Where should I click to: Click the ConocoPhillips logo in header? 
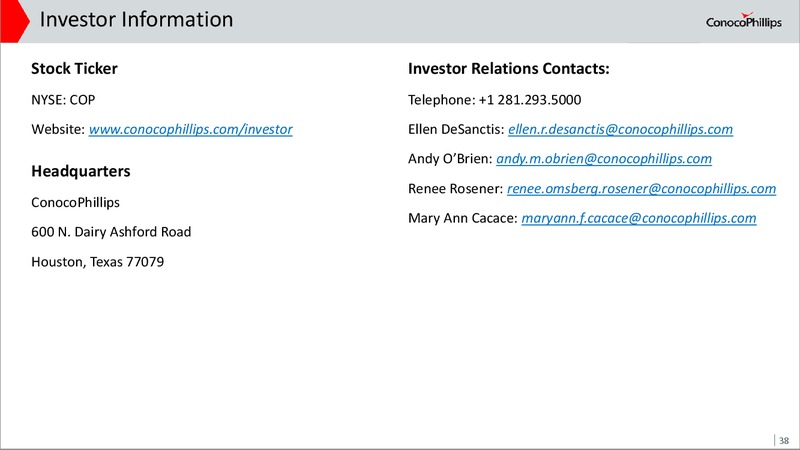pyautogui.click(x=743, y=21)
